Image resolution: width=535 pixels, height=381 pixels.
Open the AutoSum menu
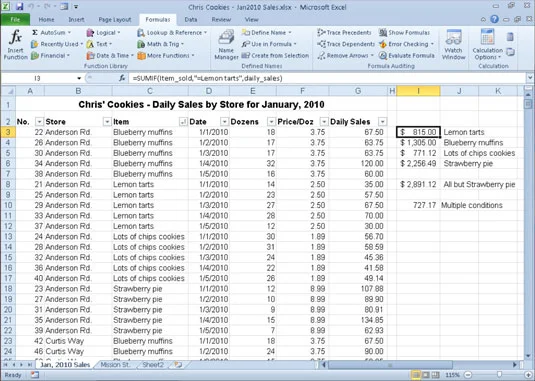point(51,33)
